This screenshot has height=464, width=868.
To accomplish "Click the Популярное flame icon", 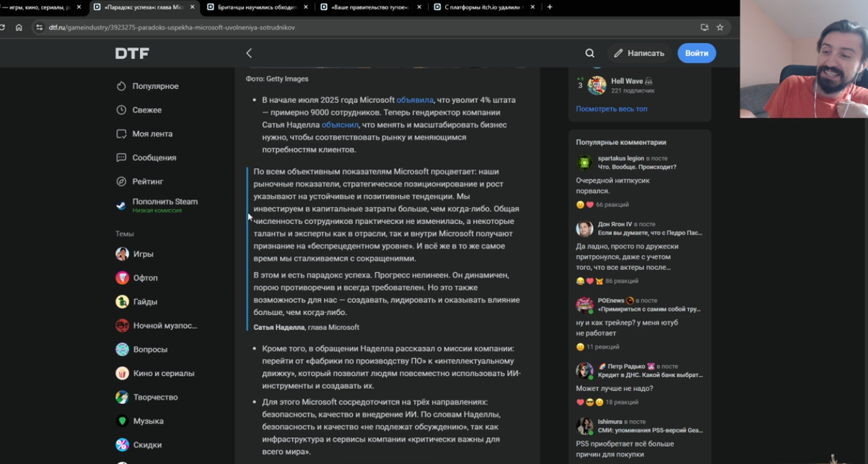I will click(121, 86).
